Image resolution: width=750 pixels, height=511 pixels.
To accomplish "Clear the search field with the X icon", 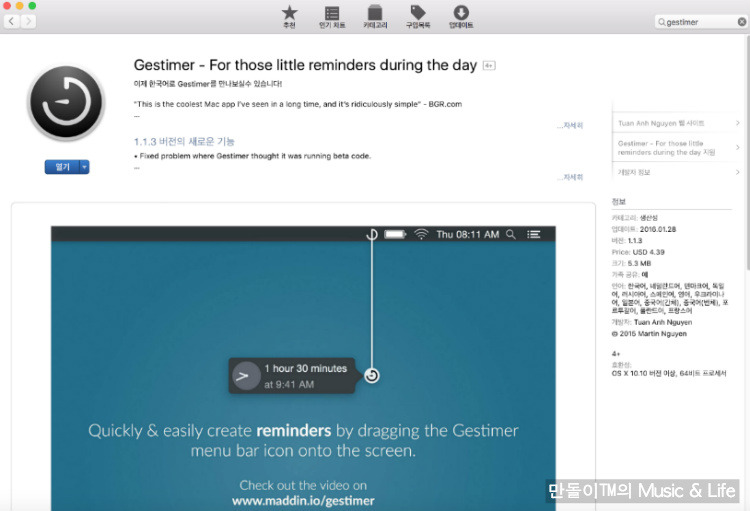I will tap(741, 22).
